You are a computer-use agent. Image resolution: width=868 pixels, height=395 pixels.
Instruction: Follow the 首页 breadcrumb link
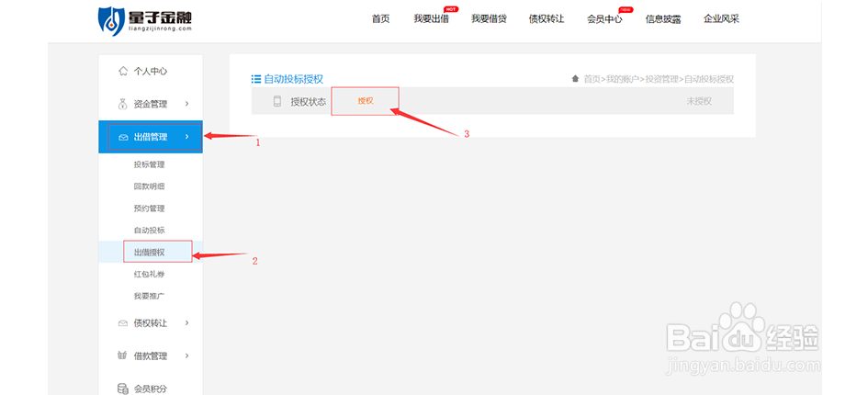pyautogui.click(x=592, y=79)
